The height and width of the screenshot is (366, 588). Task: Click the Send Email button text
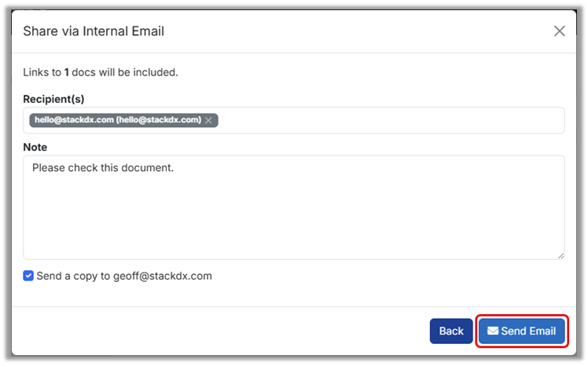coord(528,331)
